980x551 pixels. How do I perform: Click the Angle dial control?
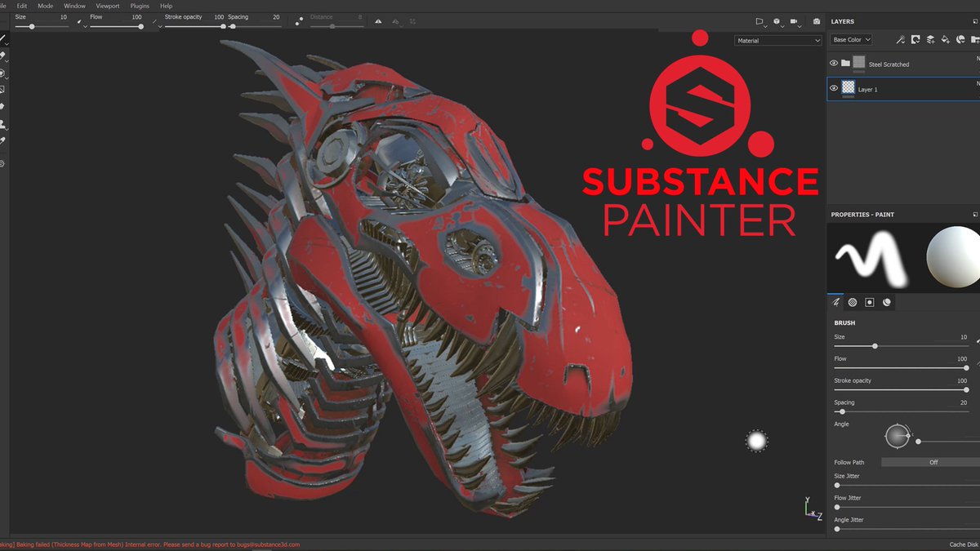(898, 436)
